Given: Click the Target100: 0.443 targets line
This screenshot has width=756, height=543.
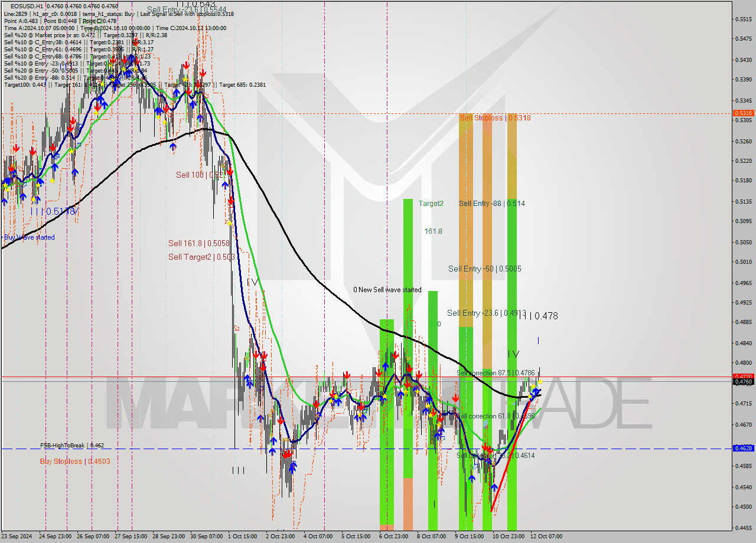Looking at the screenshot, I should pos(135,84).
